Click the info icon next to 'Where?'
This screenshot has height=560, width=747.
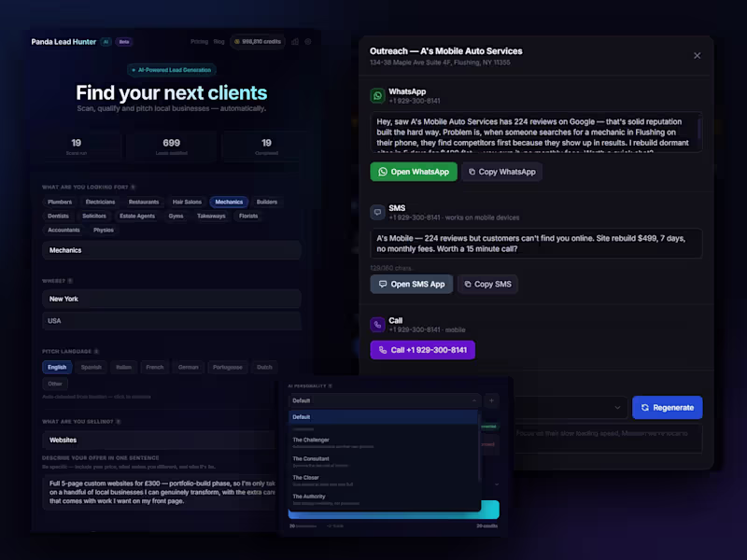[x=70, y=281]
